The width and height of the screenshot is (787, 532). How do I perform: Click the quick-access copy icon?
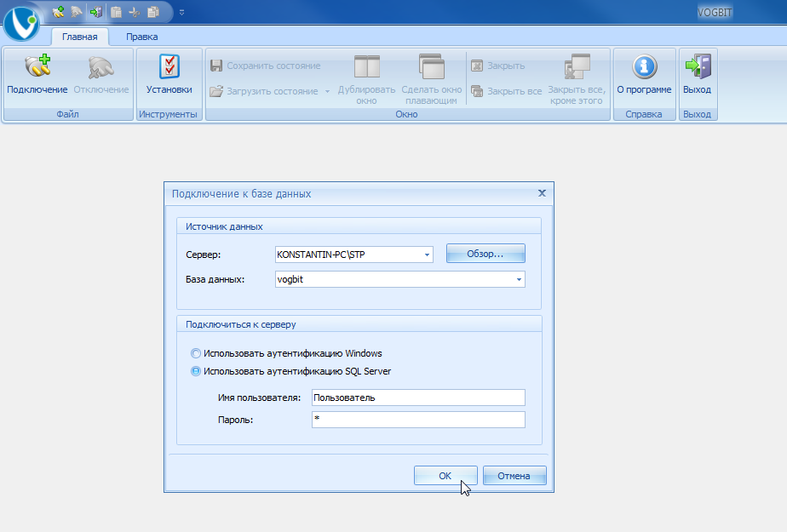(153, 12)
